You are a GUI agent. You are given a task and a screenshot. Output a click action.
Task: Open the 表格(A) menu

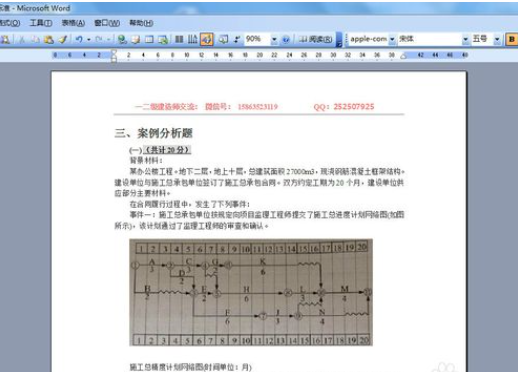(73, 23)
